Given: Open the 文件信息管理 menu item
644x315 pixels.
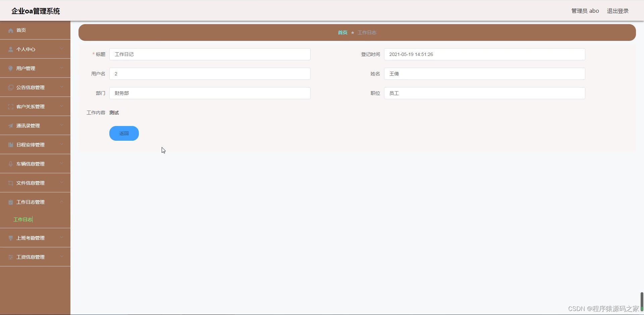Looking at the screenshot, I should tap(30, 183).
